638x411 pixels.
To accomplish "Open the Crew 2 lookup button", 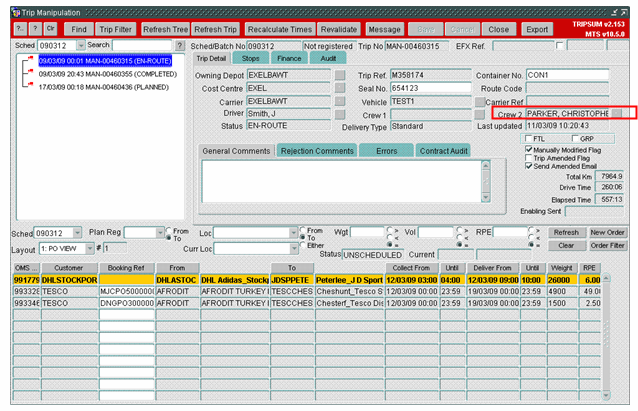I will [617, 113].
